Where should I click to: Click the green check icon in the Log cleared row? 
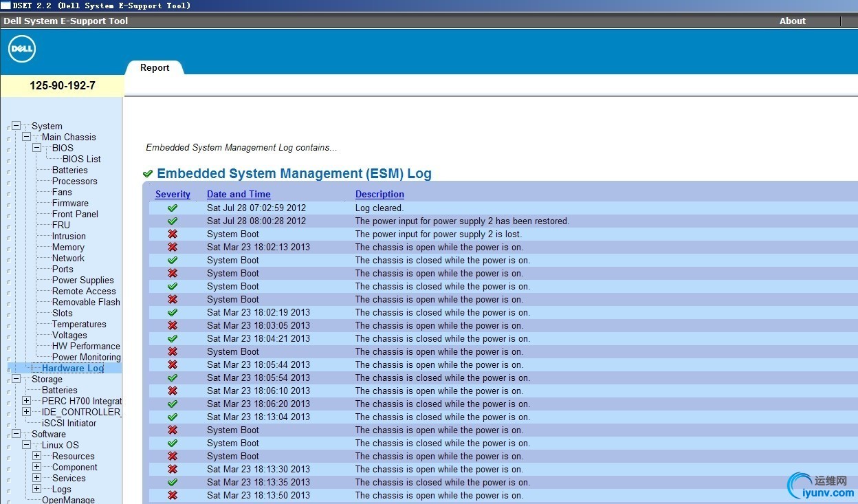[x=173, y=208]
